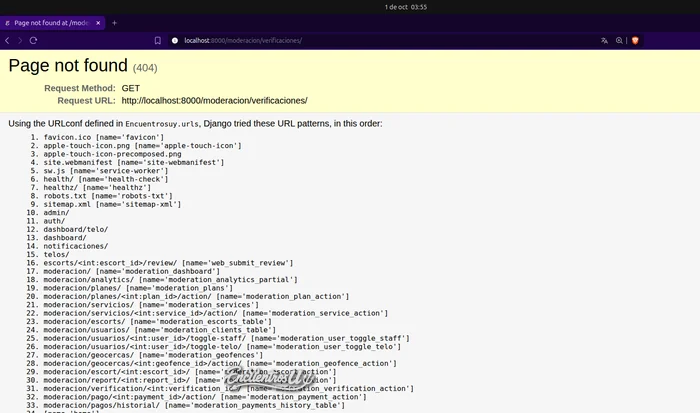The image size is (700, 413).
Task: Open the Brave Shields lion icon
Action: 635,41
